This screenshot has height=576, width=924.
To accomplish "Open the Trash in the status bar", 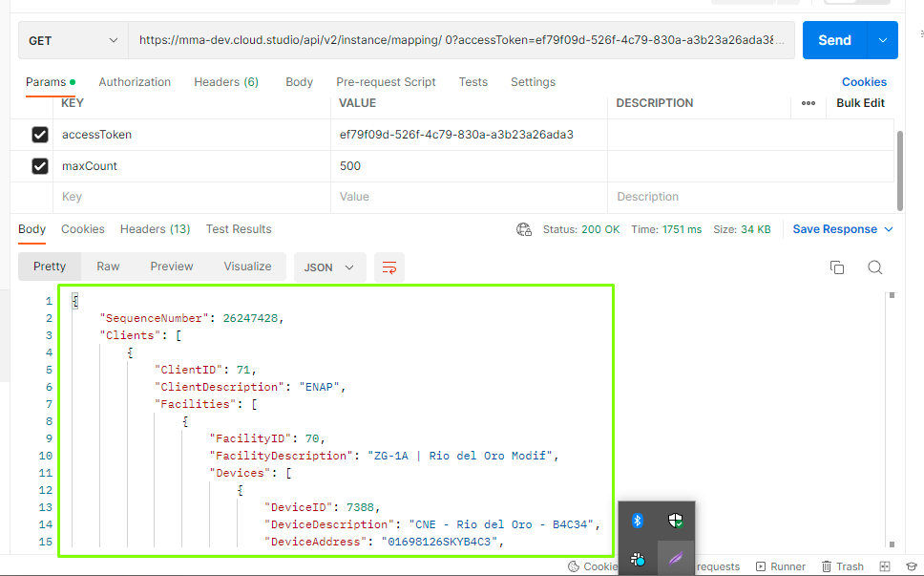I will 842,566.
